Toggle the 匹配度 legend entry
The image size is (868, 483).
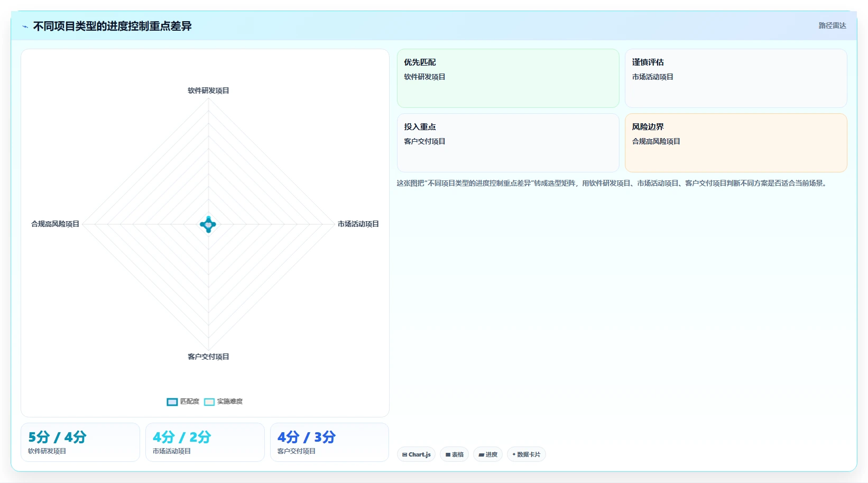click(x=183, y=402)
